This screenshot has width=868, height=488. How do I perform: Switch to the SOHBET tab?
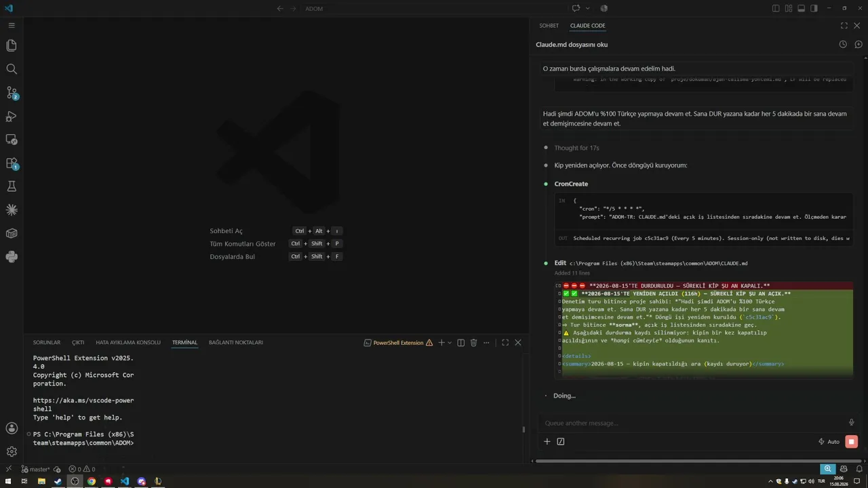(x=549, y=26)
